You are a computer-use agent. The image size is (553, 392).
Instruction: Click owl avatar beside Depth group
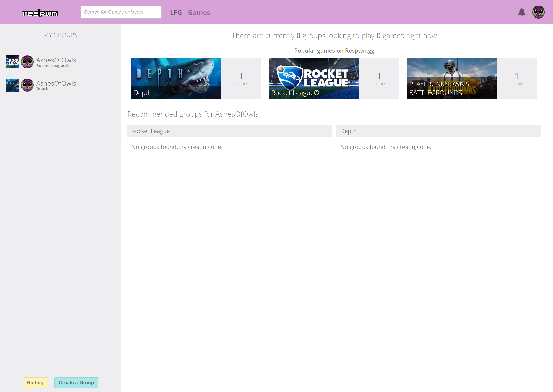[x=27, y=85]
